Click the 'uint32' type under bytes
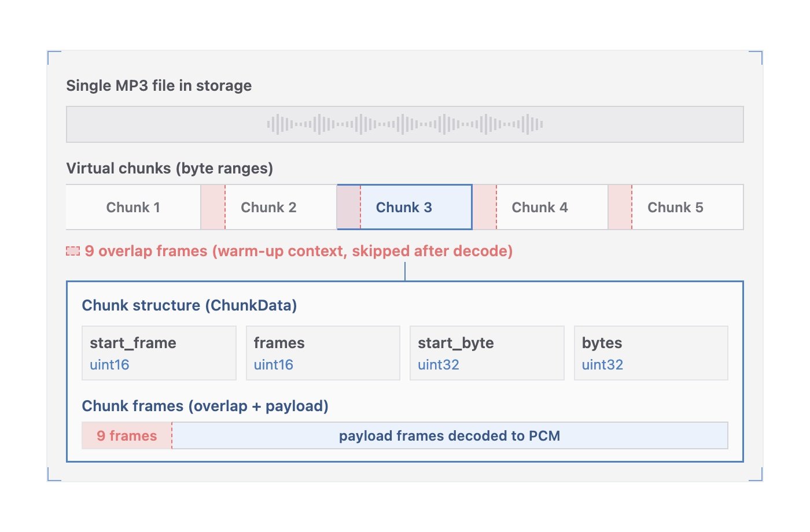The image size is (810, 532). tap(602, 365)
